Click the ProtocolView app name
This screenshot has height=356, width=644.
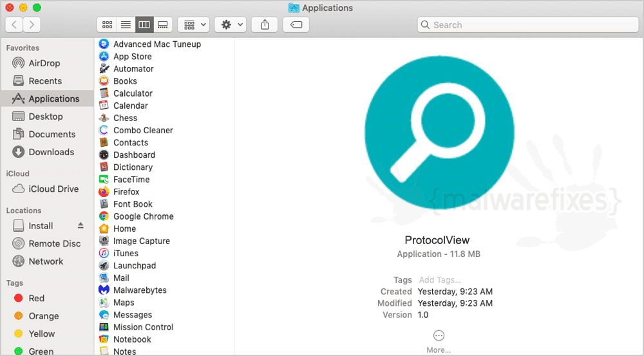click(437, 240)
